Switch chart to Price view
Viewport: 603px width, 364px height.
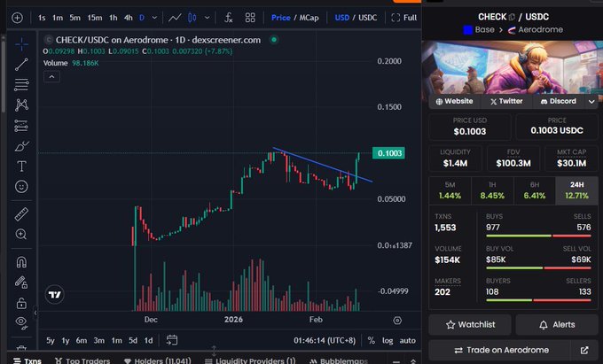click(281, 18)
